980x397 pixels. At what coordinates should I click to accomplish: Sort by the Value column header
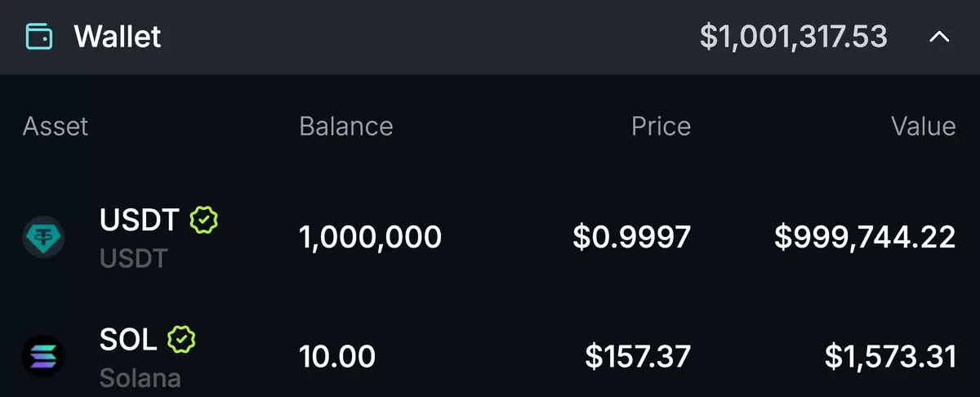pyautogui.click(x=924, y=126)
